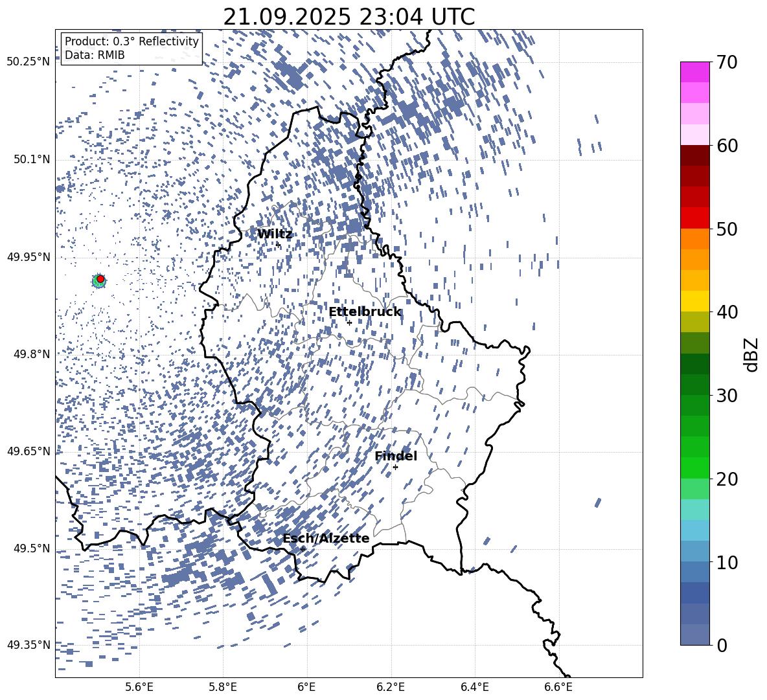This screenshot has width=767, height=700.
Task: Click the 50.25°N latitude label
Action: (29, 62)
